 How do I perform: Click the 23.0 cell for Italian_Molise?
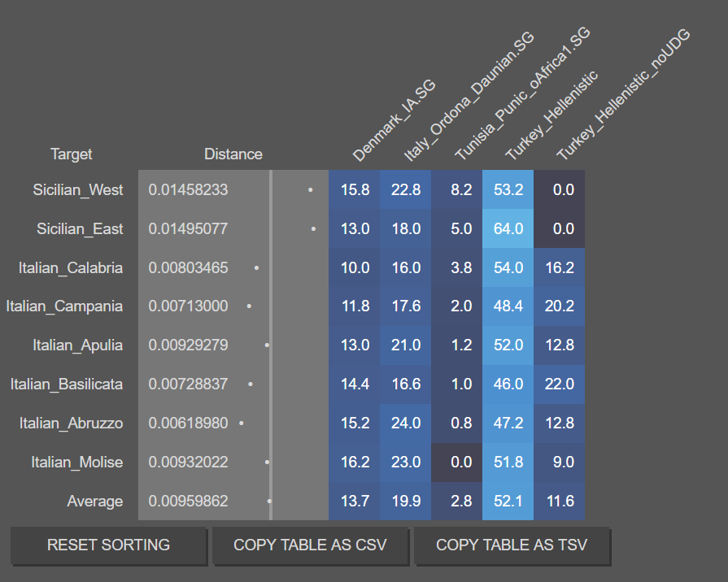click(x=405, y=463)
